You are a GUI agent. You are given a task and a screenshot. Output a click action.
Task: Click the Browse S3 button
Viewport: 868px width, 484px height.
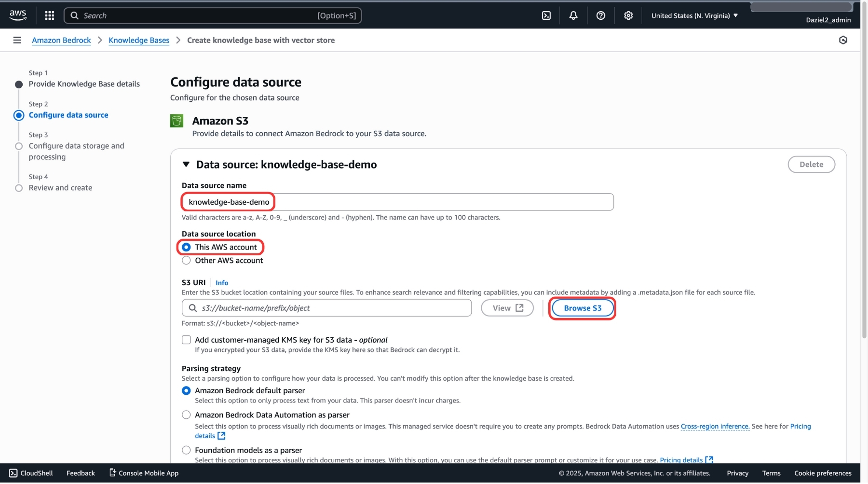tap(582, 308)
